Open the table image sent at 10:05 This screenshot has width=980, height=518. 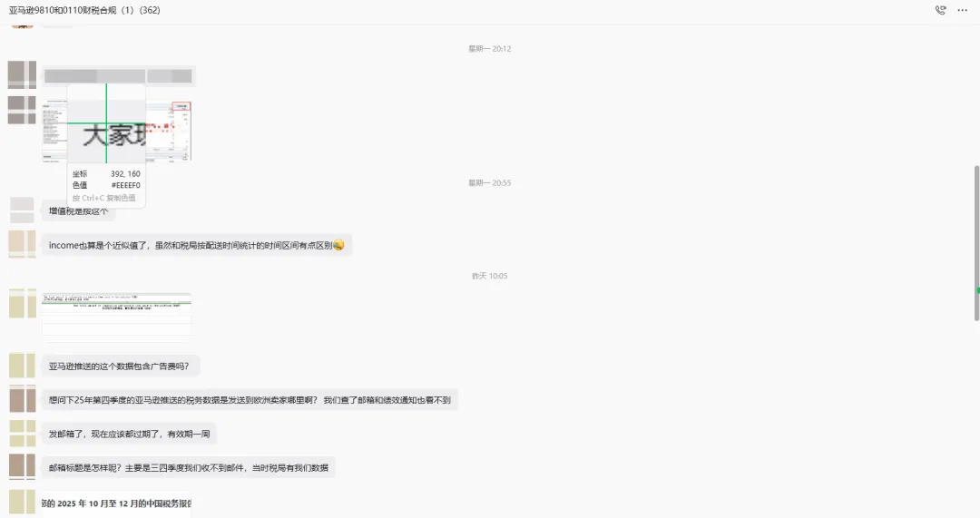pos(117,317)
